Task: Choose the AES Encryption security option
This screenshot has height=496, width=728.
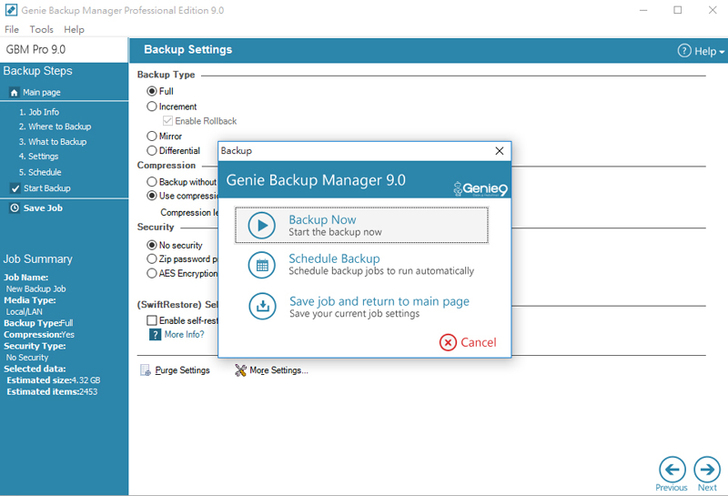Action: point(152,273)
